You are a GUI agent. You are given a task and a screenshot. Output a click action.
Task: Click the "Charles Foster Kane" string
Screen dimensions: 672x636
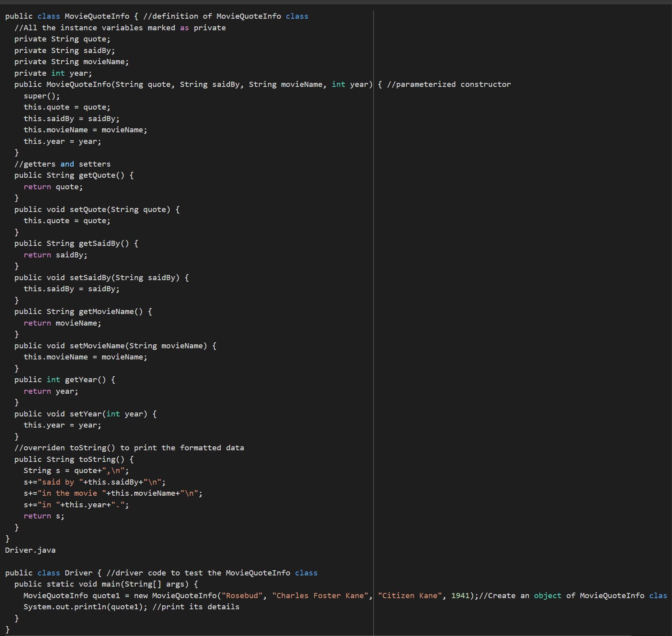(x=320, y=596)
